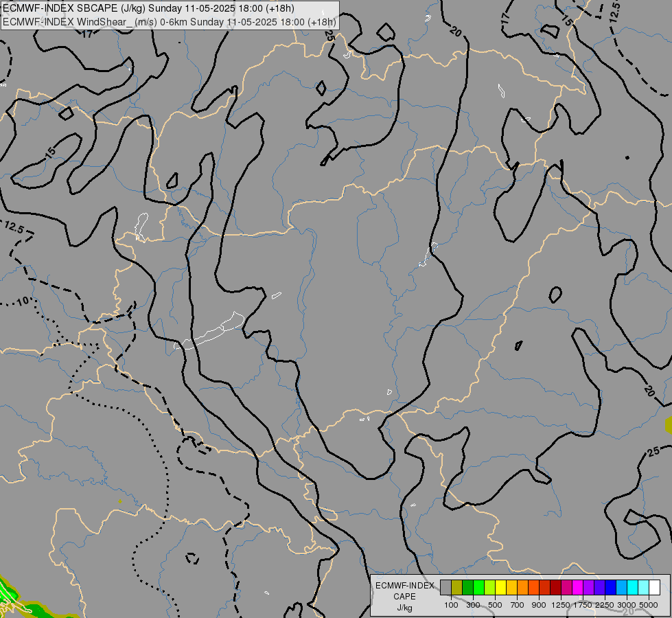
Task: Click the WindShear 0-6km title line
Action: (170, 22)
